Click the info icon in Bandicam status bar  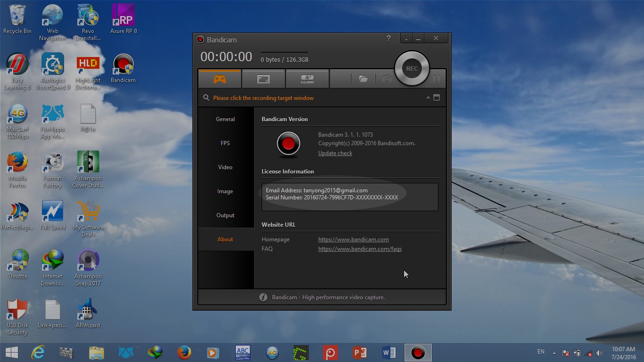[x=264, y=297]
